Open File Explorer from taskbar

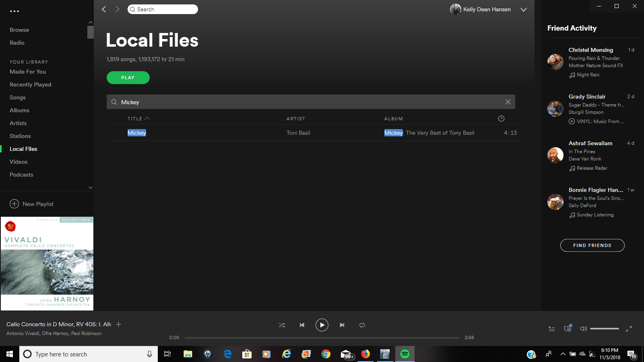click(x=188, y=354)
